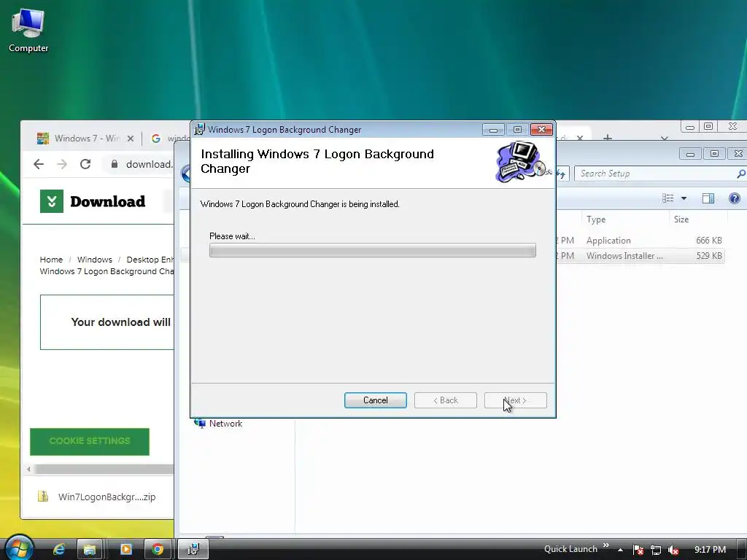Open the Computer desktop icon
This screenshot has height=560, width=747.
tap(28, 31)
